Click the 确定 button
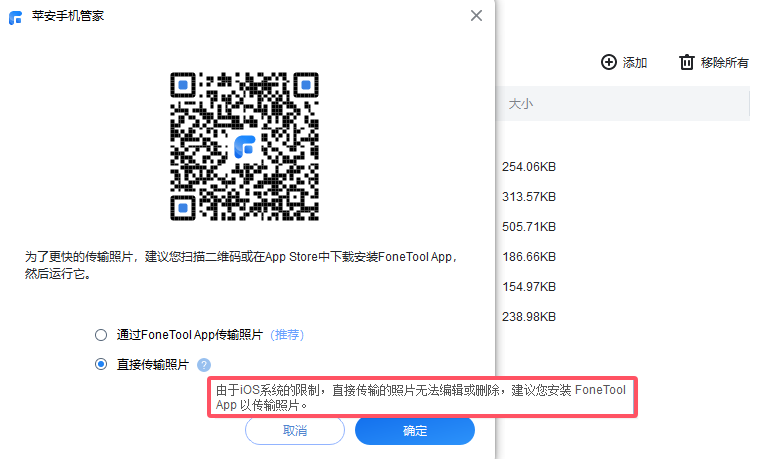Image resolution: width=759 pixels, height=459 pixels. (x=415, y=430)
